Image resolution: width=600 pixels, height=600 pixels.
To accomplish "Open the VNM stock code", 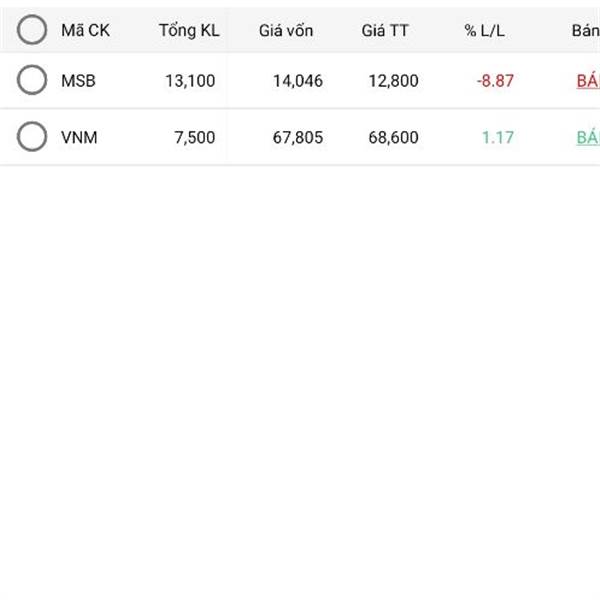I will (x=79, y=138).
